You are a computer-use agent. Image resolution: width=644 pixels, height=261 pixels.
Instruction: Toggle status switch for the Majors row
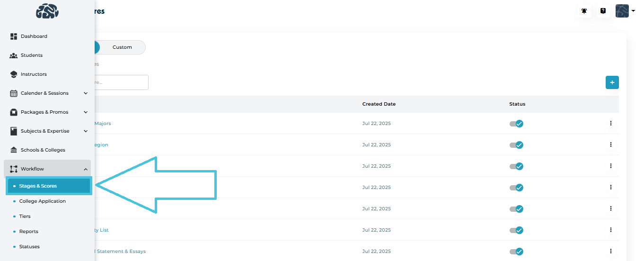tap(516, 124)
